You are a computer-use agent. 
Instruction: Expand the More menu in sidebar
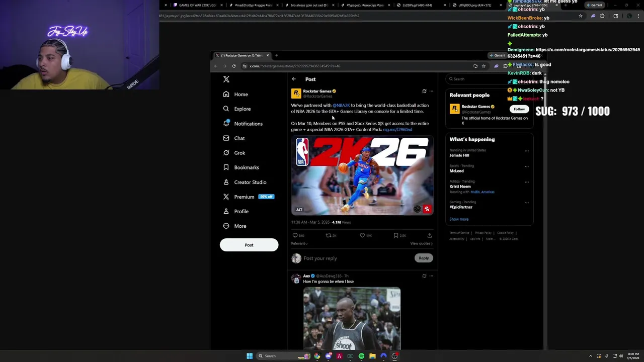[234, 226]
